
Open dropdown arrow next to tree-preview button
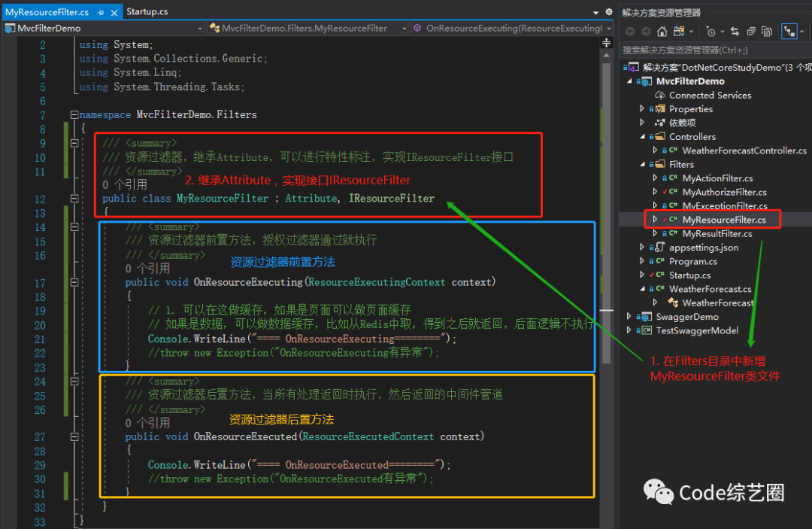(802, 32)
